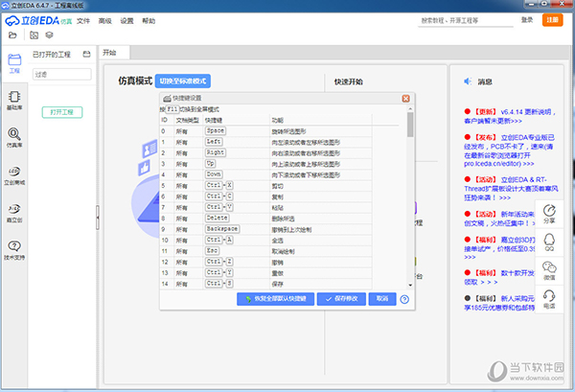The image size is (575, 392).
Task: Click 恢复全部默认快捷键 button
Action: [275, 299]
